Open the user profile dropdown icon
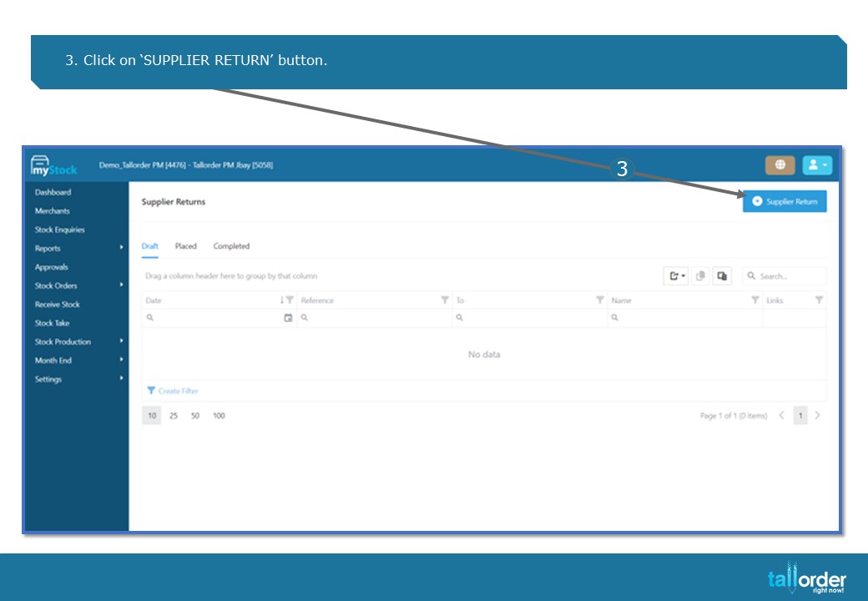Viewport: 868px width, 601px height. (817, 165)
